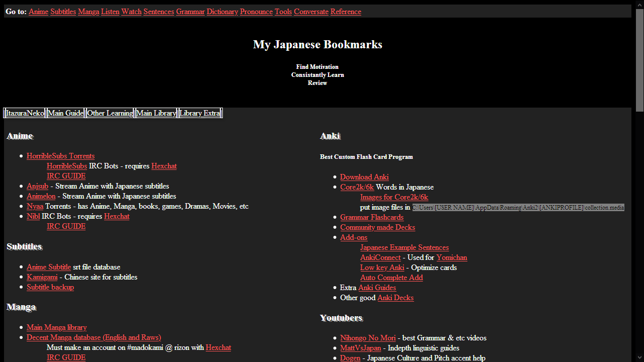Open the Animelon streaming link
Viewport: 644px width, 362px height.
pos(41,196)
